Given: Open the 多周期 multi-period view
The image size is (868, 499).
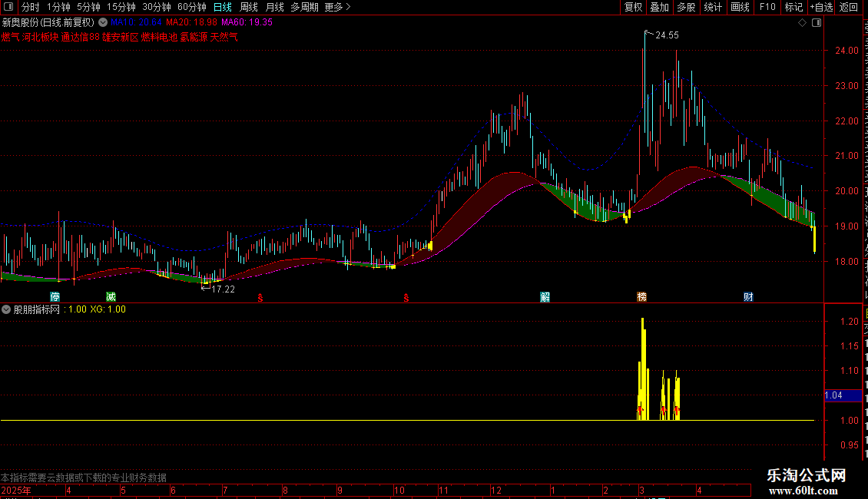Looking at the screenshot, I should pos(304,7).
